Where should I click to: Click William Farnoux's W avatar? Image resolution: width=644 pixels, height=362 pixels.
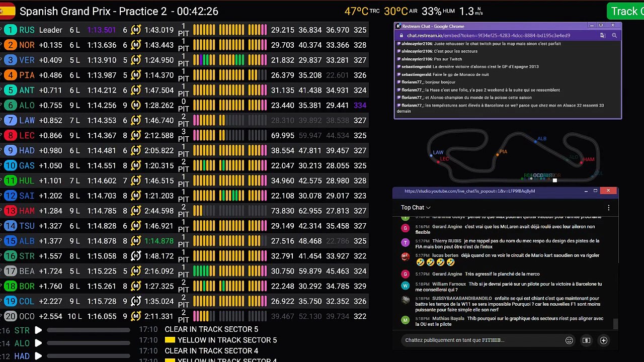click(x=406, y=286)
